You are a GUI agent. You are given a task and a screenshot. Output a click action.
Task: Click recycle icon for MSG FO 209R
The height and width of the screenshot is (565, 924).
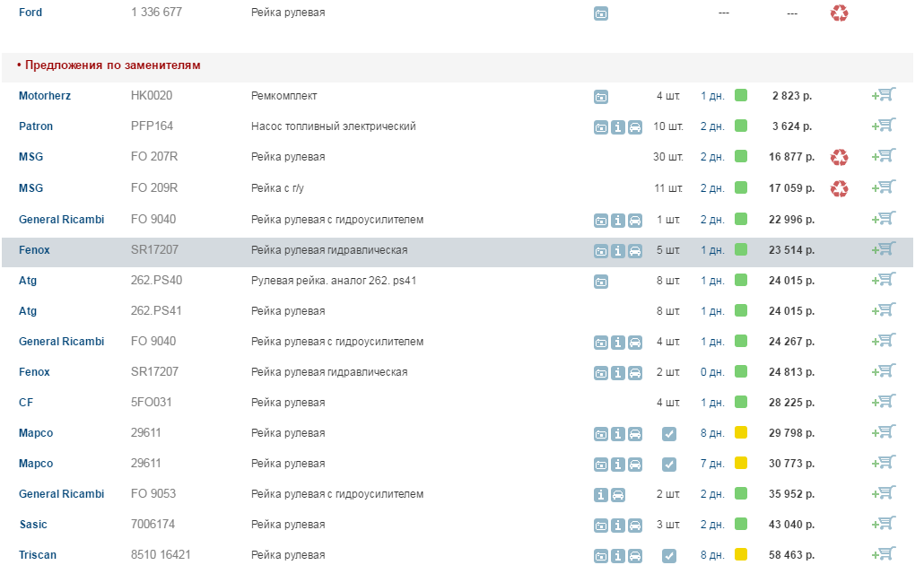[x=839, y=188]
